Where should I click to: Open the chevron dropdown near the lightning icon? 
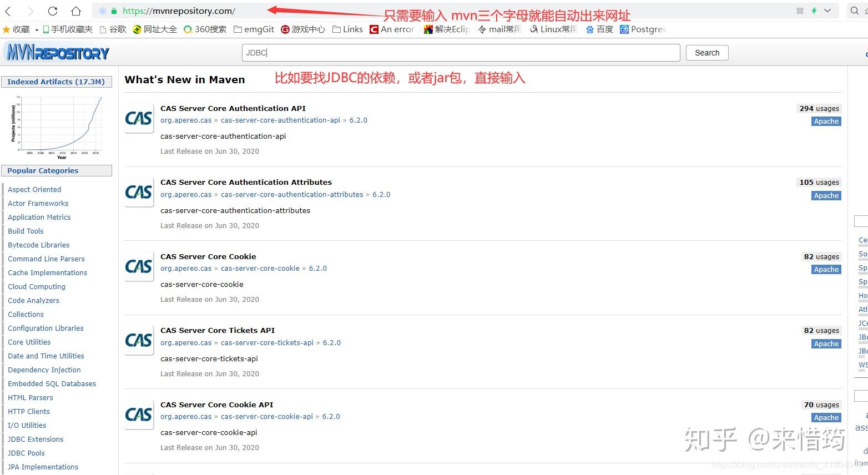pos(826,10)
